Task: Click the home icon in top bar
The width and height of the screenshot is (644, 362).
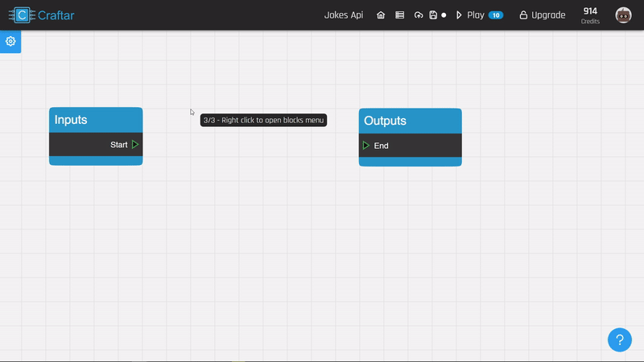Action: pyautogui.click(x=381, y=15)
